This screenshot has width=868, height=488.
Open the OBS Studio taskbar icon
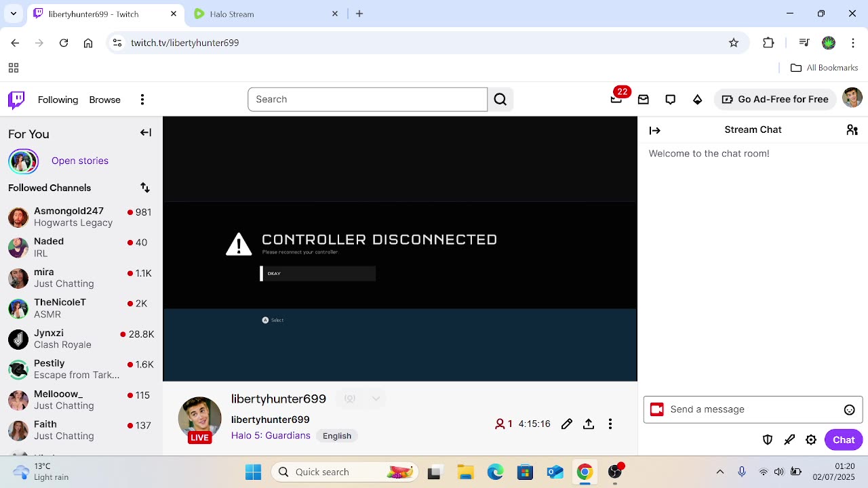pyautogui.click(x=615, y=472)
